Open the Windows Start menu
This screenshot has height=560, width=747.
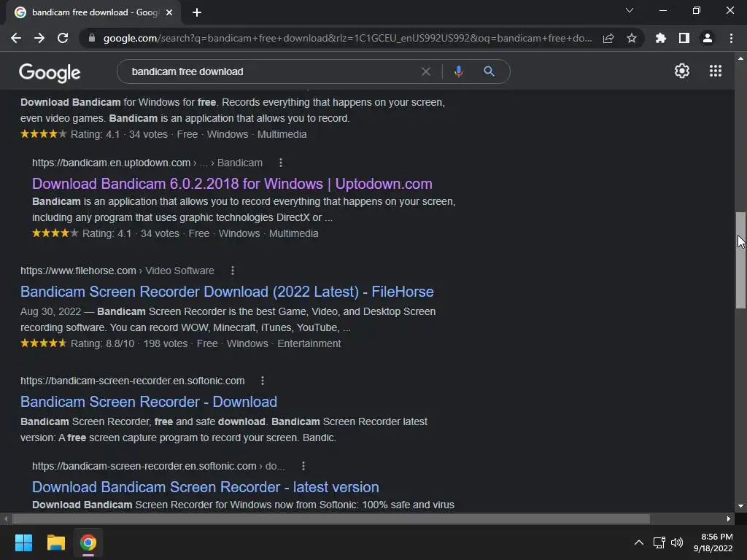point(23,542)
